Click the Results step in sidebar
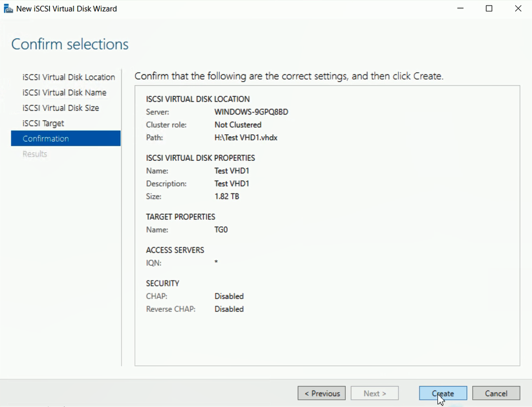 [x=35, y=154]
